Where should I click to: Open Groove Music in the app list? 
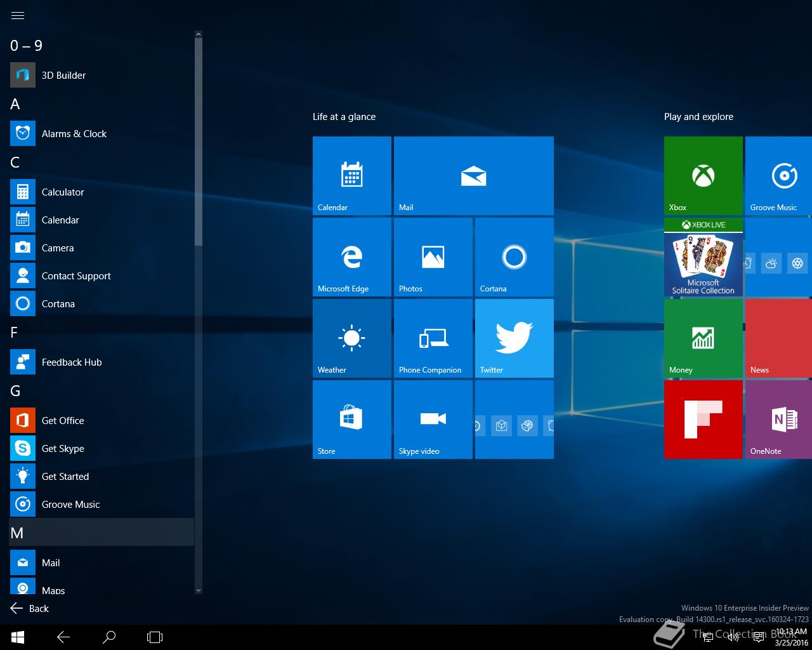pos(101,504)
